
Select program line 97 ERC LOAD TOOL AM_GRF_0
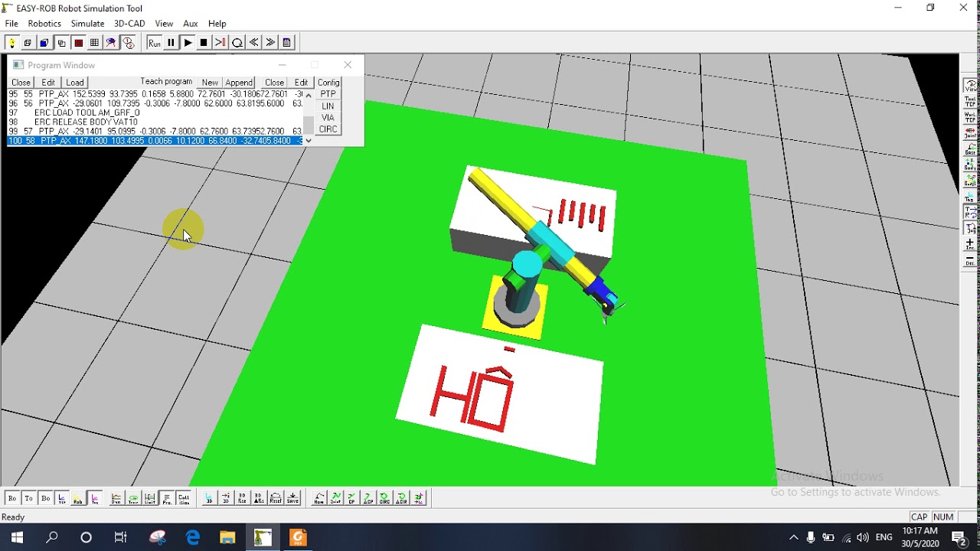point(155,112)
